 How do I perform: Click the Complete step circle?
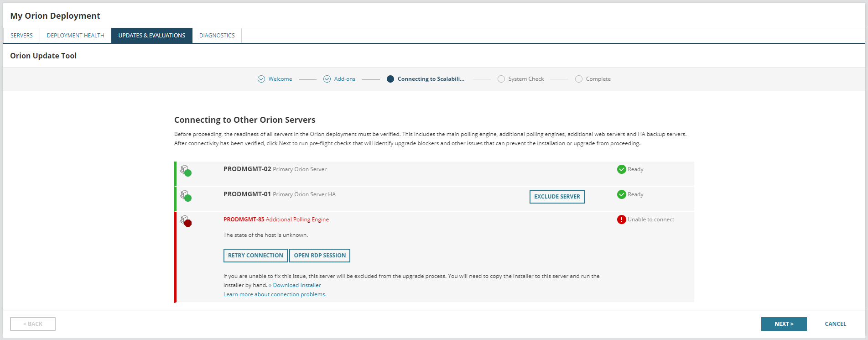[x=579, y=79]
